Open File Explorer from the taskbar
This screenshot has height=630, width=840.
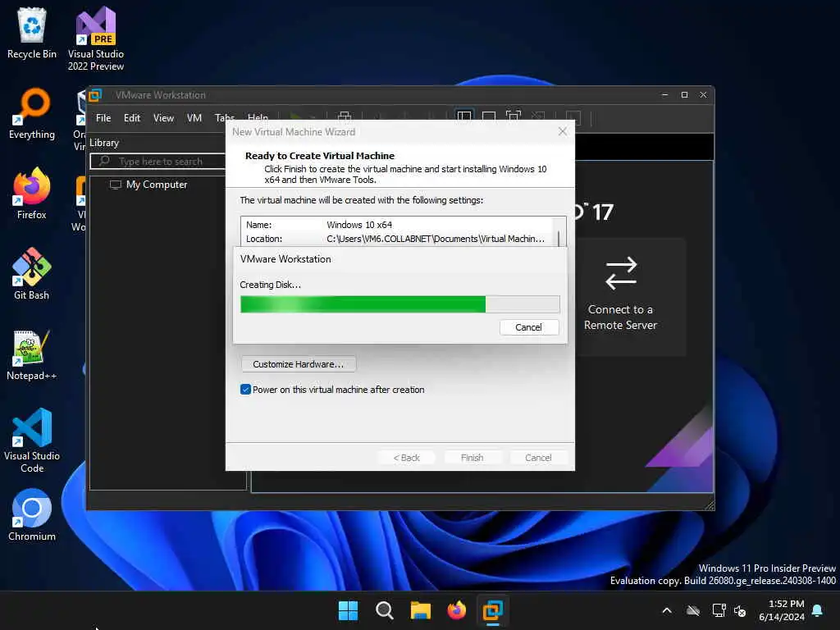(421, 610)
